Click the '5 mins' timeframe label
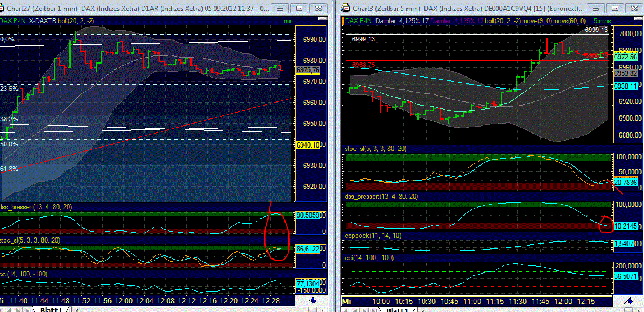Image resolution: width=644 pixels, height=312 pixels. point(602,21)
